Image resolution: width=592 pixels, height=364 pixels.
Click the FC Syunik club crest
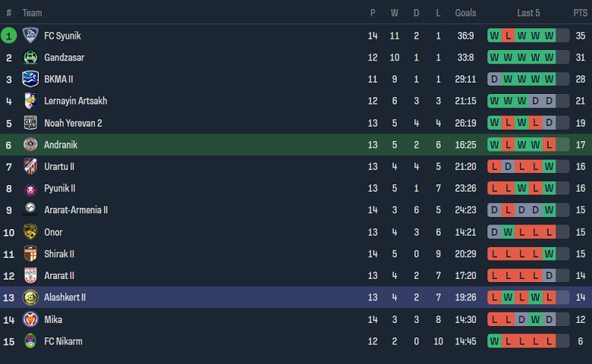[30, 36]
